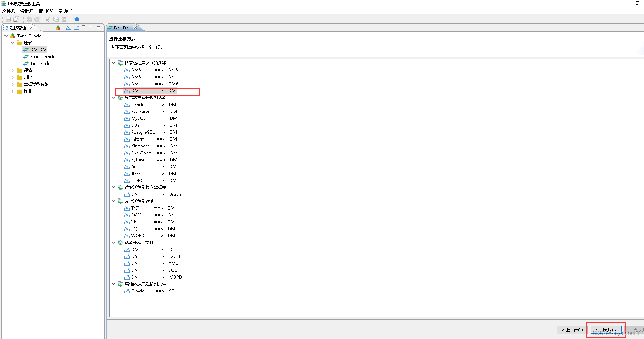
Task: Click the Cut scissors icon
Action: pyautogui.click(x=48, y=19)
